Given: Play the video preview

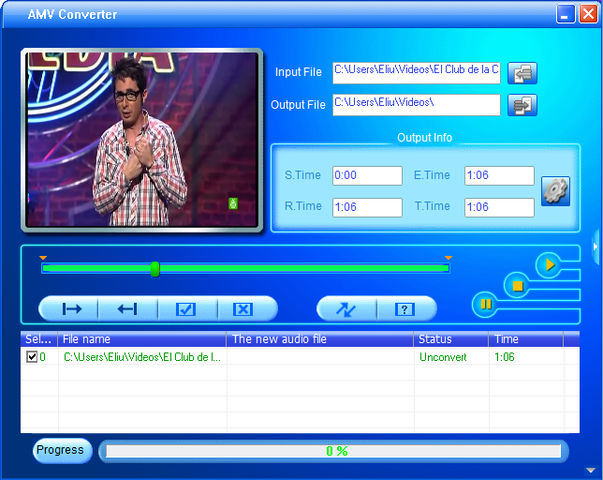Looking at the screenshot, I should [549, 265].
